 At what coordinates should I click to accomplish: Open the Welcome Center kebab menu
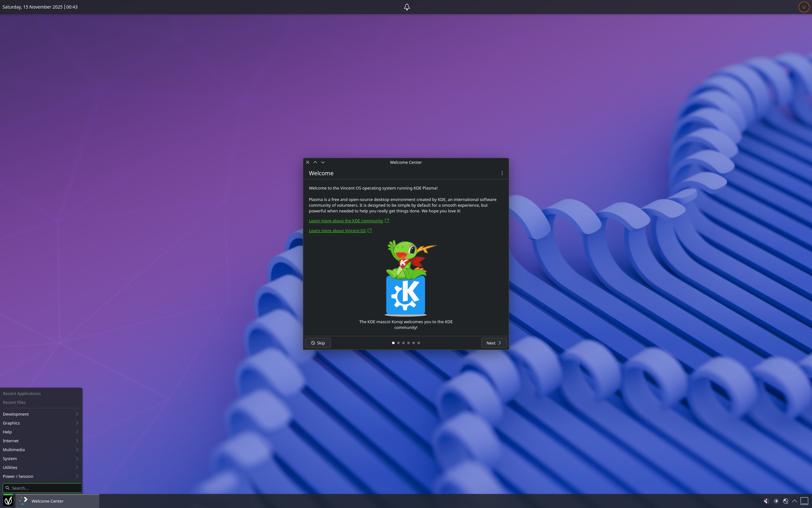[x=502, y=173]
